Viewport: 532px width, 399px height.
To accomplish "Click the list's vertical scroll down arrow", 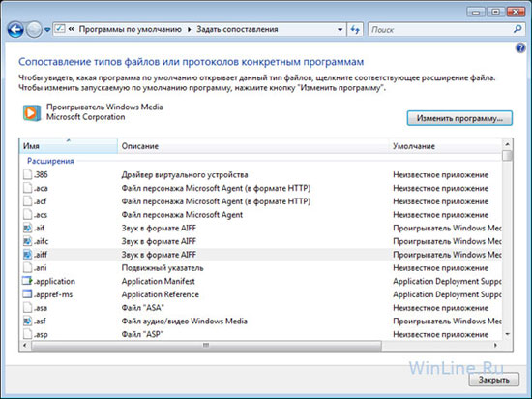I will [507, 334].
